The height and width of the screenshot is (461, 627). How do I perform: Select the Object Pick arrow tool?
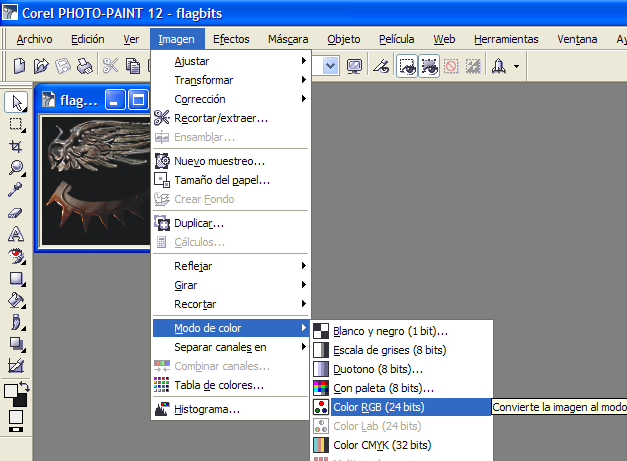[x=16, y=102]
